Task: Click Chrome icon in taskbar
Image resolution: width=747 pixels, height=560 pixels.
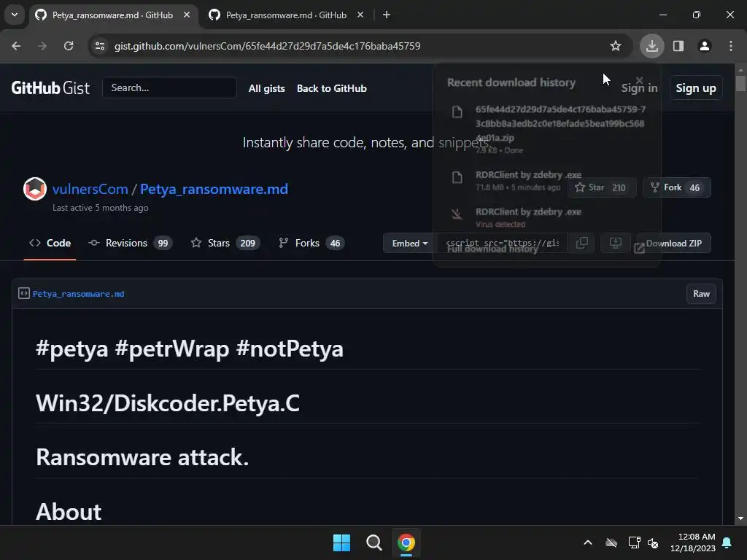Action: tap(406, 542)
